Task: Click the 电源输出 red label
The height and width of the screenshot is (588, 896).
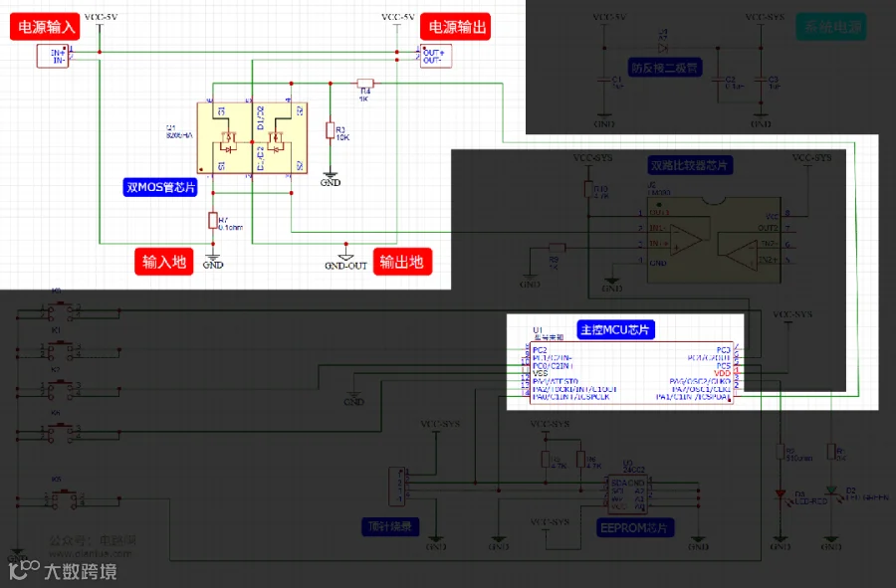Action: [455, 27]
